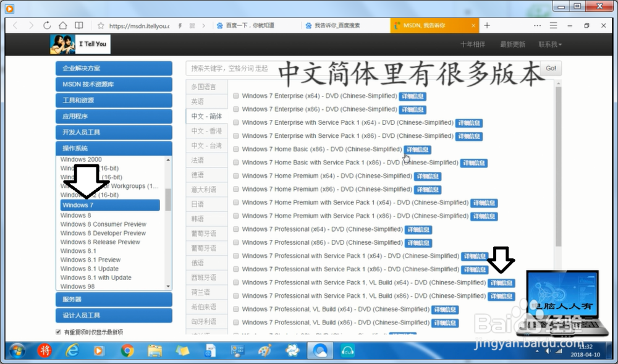The width and height of the screenshot is (618, 364).
Task: Check Windows 7 Home Basic (x86) DVD checkbox
Action: [x=235, y=149]
